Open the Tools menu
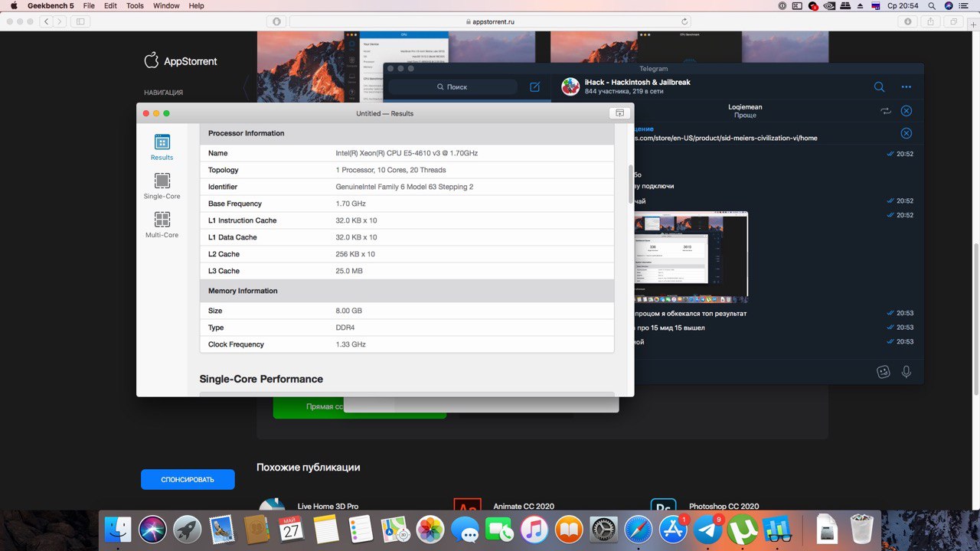 pyautogui.click(x=135, y=5)
